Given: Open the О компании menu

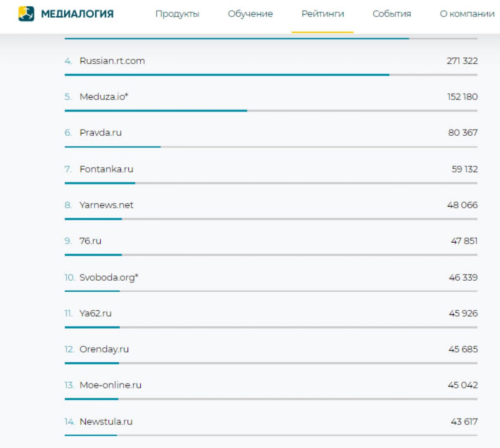Looking at the screenshot, I should point(467,14).
